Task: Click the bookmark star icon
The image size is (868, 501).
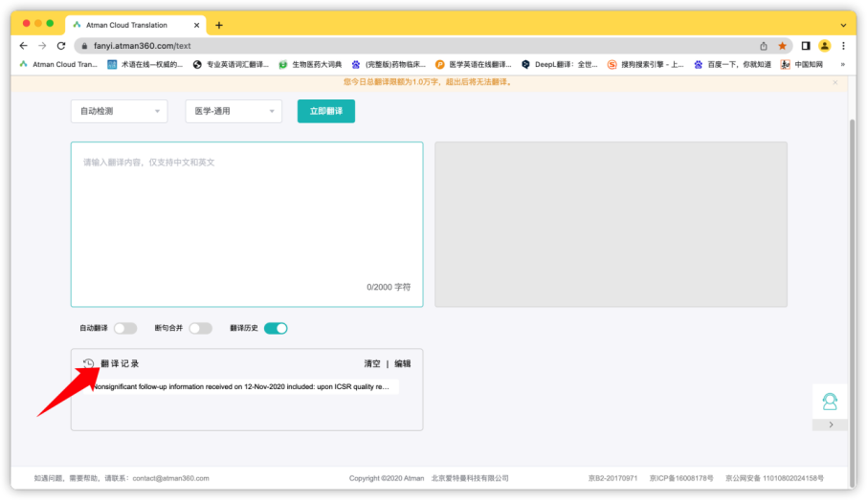Action: pos(782,46)
